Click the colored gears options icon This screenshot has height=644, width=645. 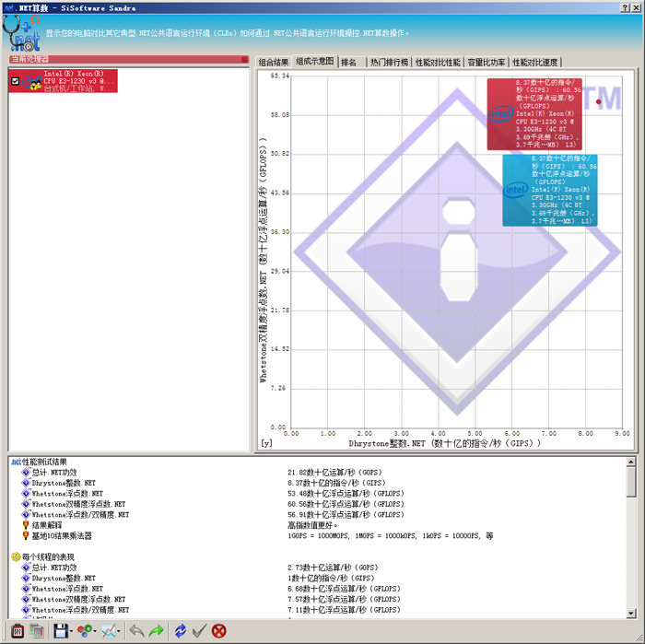tap(85, 631)
